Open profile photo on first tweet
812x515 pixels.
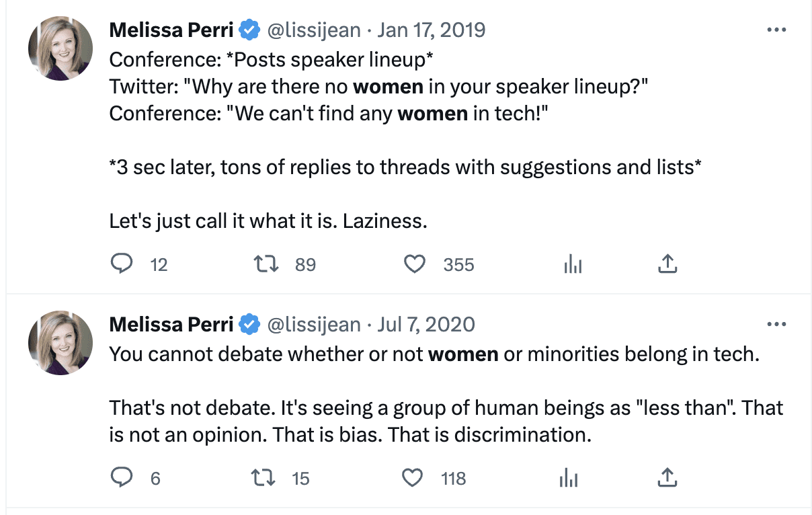pyautogui.click(x=60, y=48)
